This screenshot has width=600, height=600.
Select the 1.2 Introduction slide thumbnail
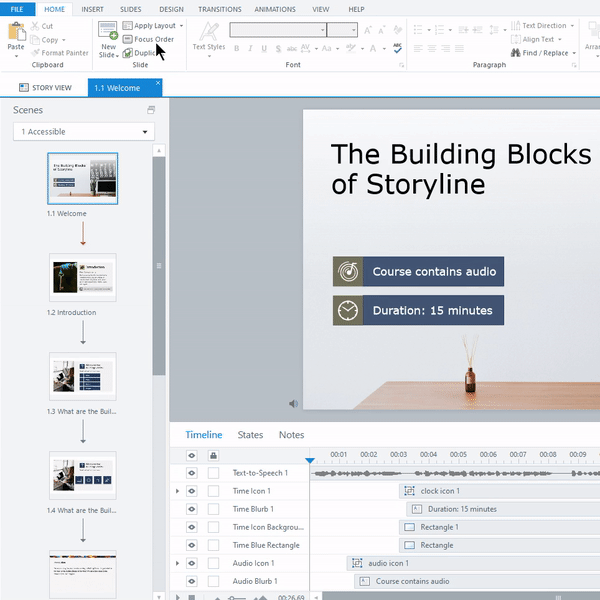83,277
